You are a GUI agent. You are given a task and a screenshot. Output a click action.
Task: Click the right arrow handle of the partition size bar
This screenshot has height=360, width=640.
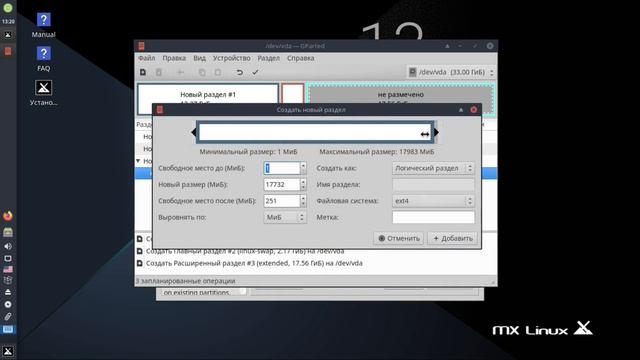[436, 132]
